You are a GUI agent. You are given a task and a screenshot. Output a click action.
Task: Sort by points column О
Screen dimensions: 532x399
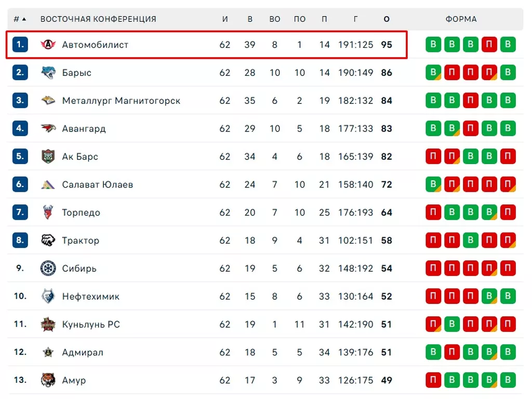(x=387, y=19)
